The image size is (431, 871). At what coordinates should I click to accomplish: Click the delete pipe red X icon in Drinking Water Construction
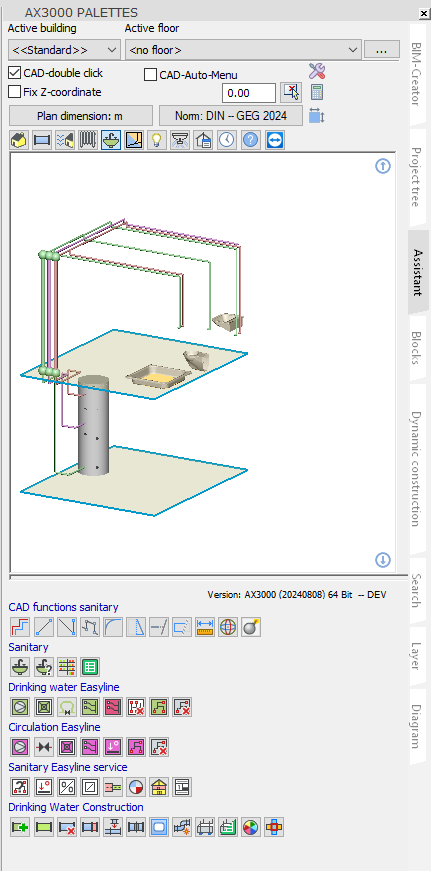click(67, 827)
